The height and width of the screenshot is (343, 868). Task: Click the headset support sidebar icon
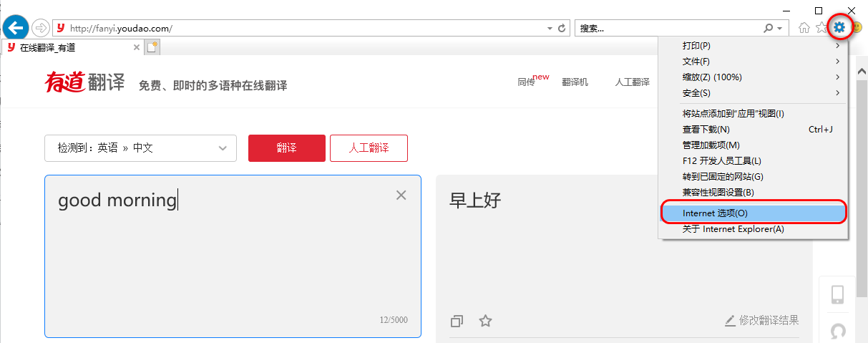tap(837, 332)
